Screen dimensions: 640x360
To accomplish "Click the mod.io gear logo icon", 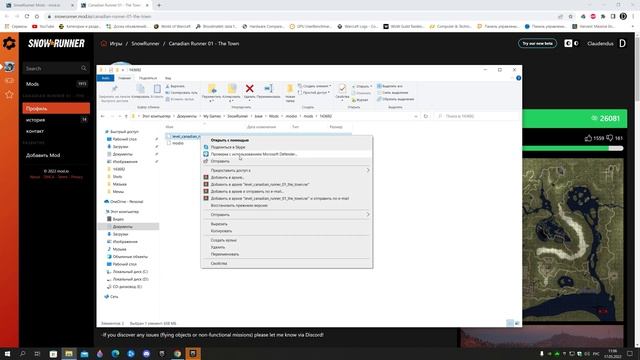I will click(9, 43).
